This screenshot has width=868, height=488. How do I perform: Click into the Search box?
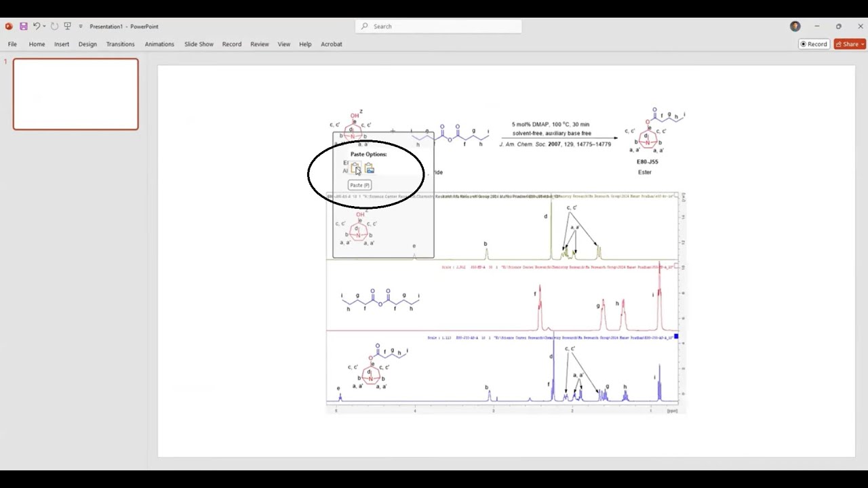(x=439, y=26)
